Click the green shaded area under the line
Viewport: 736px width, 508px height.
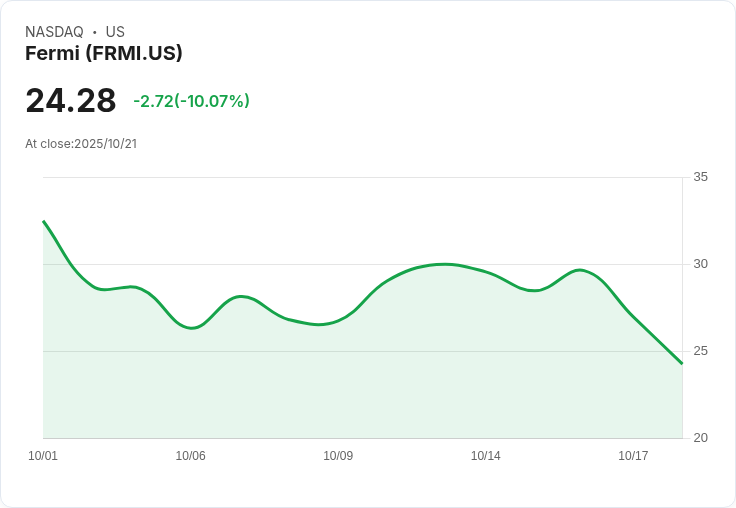coord(360,390)
